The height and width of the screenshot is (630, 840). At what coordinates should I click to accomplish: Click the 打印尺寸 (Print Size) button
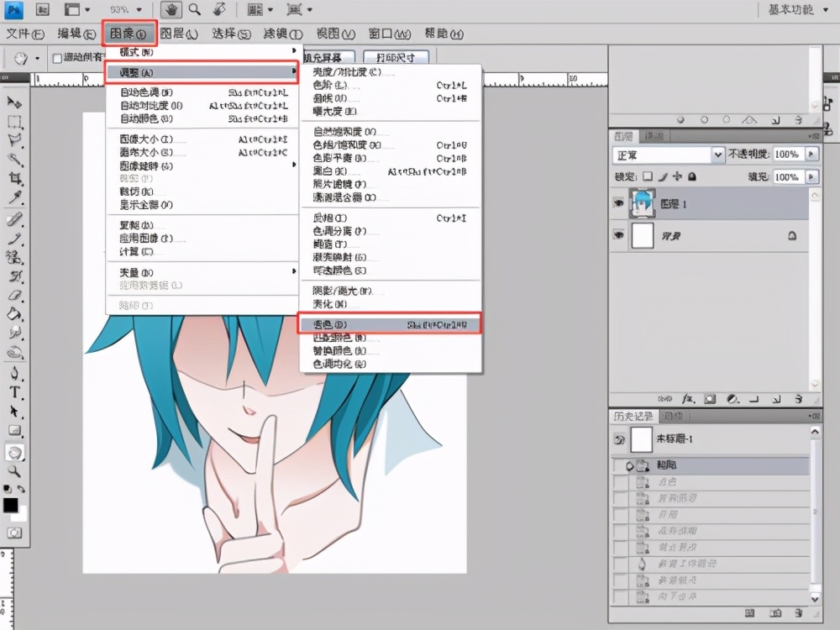click(x=396, y=58)
